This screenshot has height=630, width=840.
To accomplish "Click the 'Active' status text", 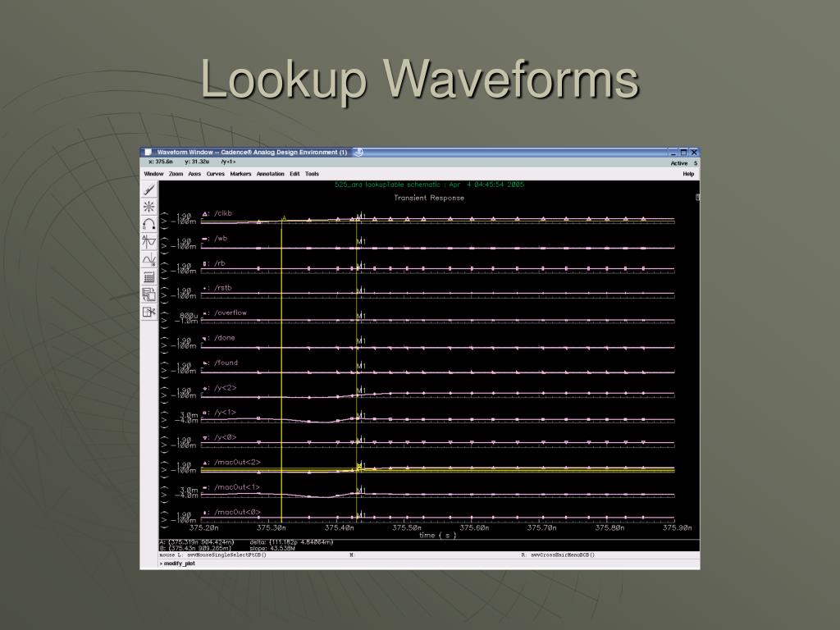I will [x=678, y=163].
